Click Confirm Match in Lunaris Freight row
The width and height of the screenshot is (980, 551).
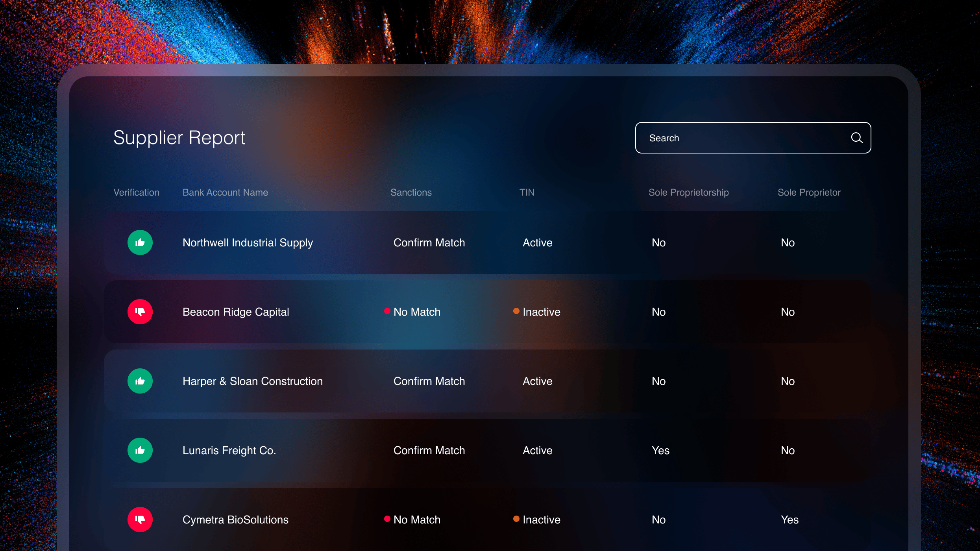point(429,450)
